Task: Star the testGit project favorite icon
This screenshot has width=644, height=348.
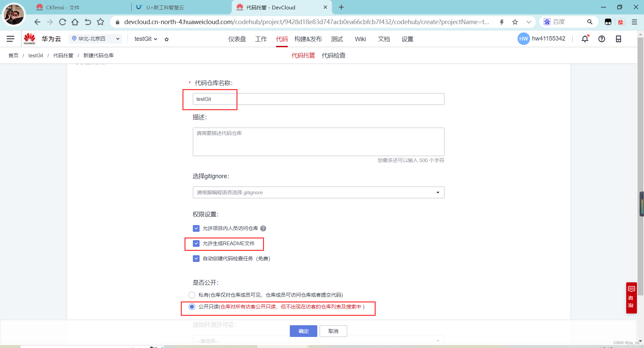Action: (167, 39)
